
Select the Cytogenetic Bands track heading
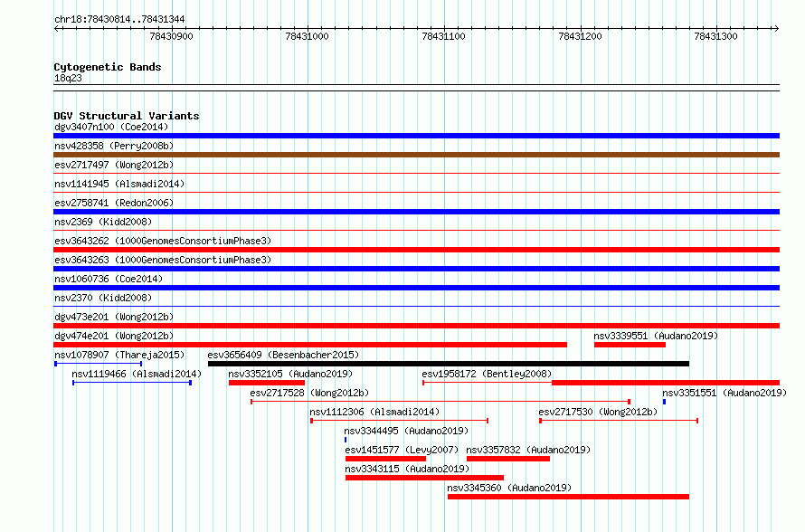click(108, 67)
